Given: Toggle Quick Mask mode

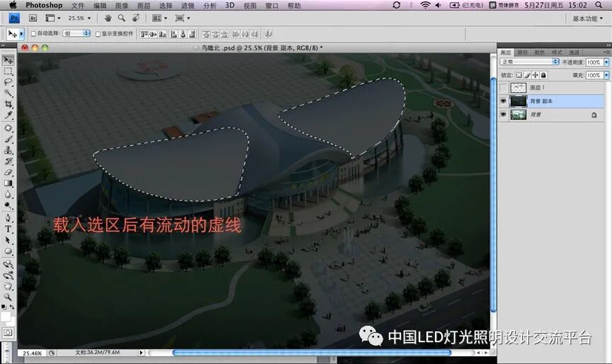Looking at the screenshot, I should tap(8, 333).
